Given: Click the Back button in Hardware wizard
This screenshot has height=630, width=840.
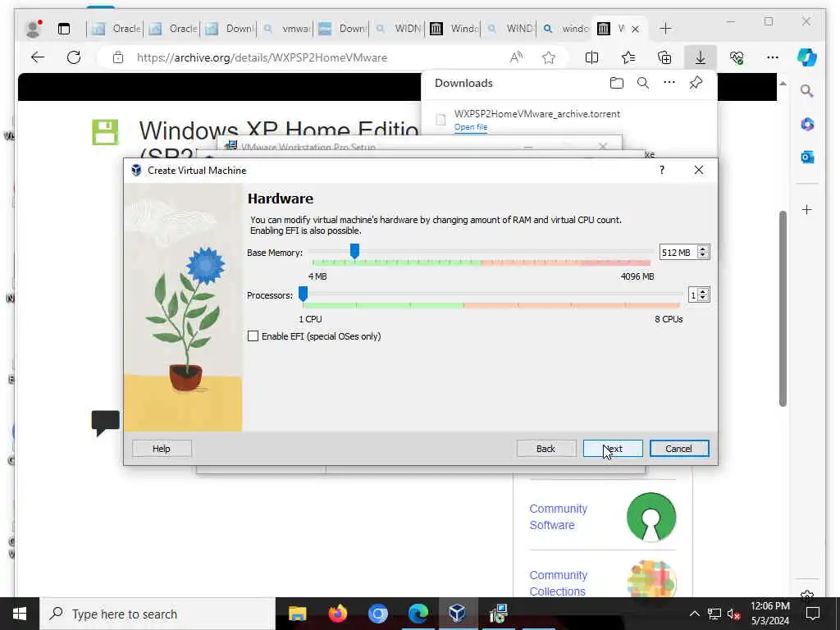Looking at the screenshot, I should [x=546, y=449].
